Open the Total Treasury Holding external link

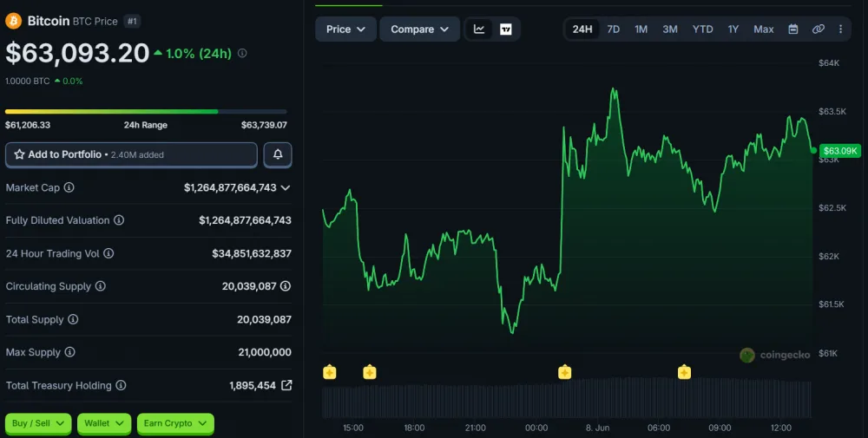pos(286,385)
